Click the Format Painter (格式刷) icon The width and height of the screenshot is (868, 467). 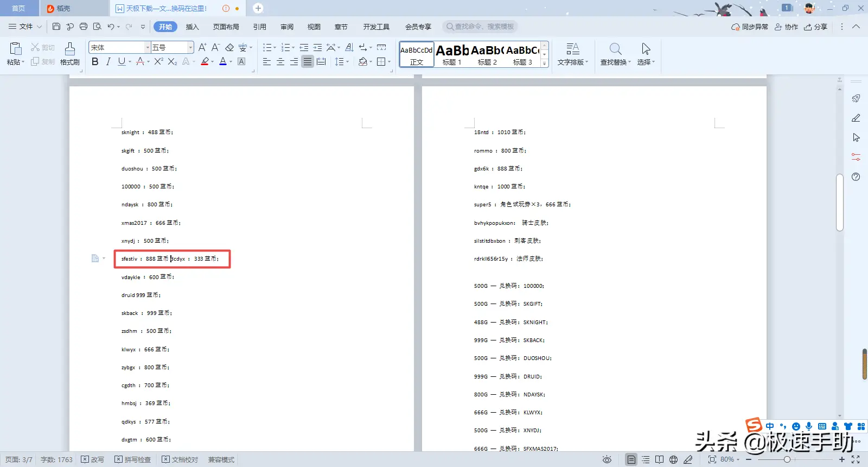tap(69, 54)
